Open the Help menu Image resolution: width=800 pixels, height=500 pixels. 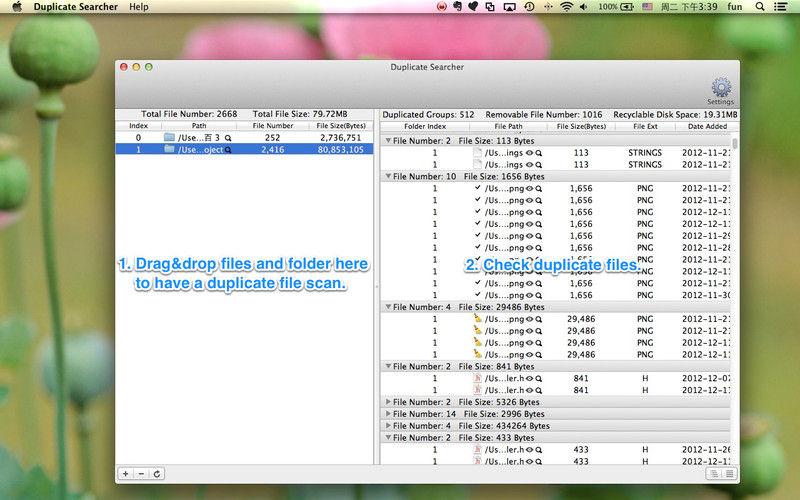point(139,7)
